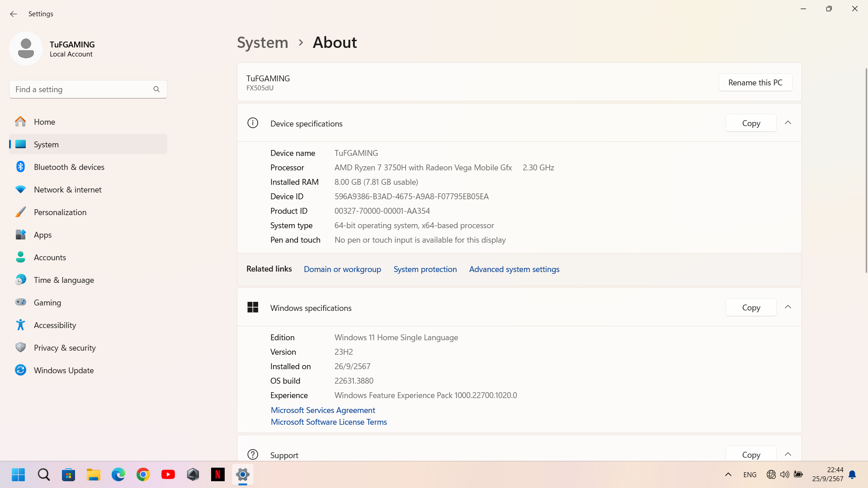Open Windows Update settings page
The width and height of the screenshot is (868, 488).
[x=88, y=370]
